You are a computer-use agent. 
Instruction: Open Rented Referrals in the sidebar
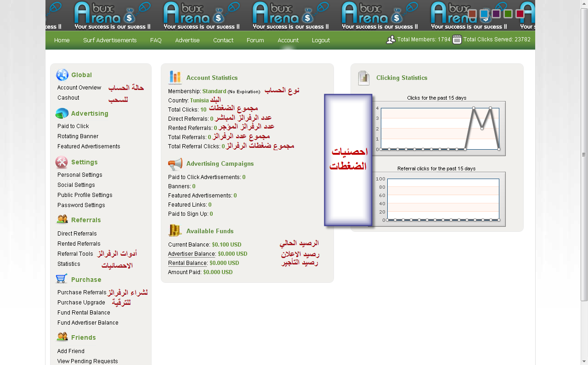coord(79,244)
